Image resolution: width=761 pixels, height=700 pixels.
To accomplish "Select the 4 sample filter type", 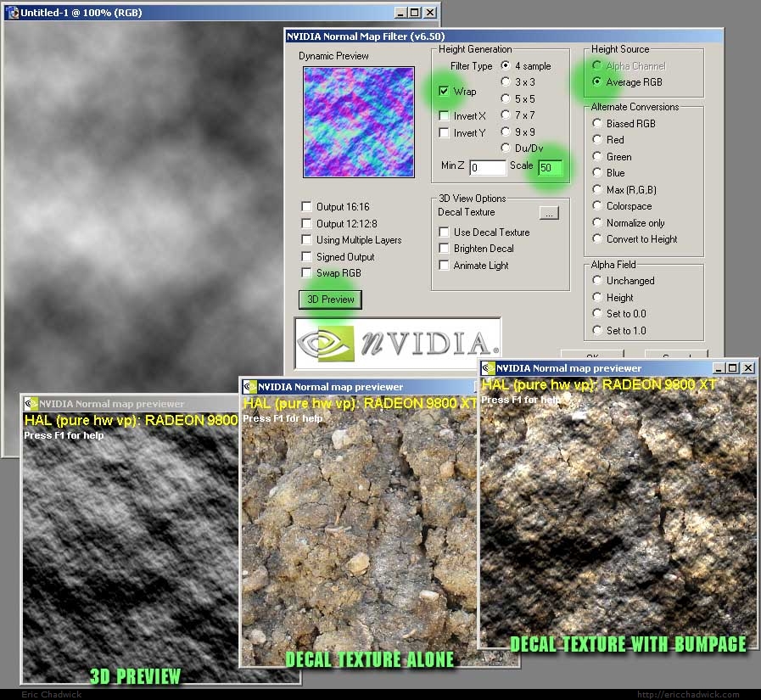I will [x=506, y=65].
